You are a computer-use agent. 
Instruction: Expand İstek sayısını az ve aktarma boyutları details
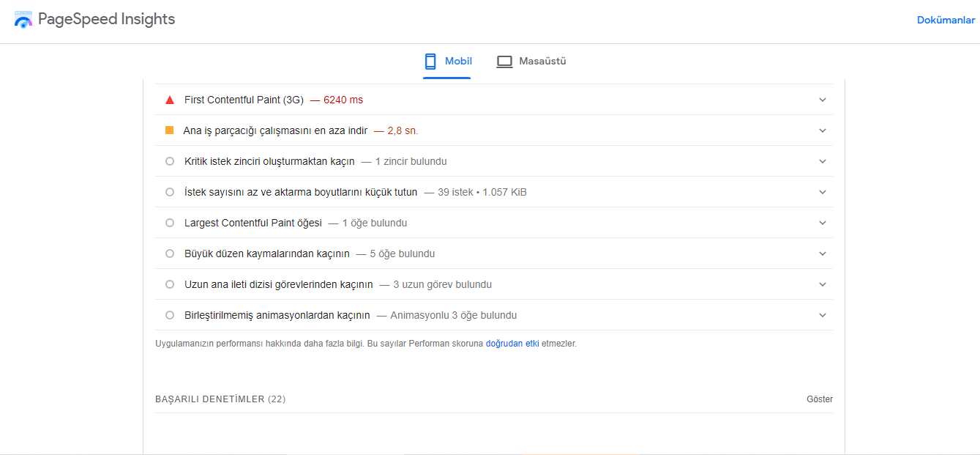[x=822, y=191]
